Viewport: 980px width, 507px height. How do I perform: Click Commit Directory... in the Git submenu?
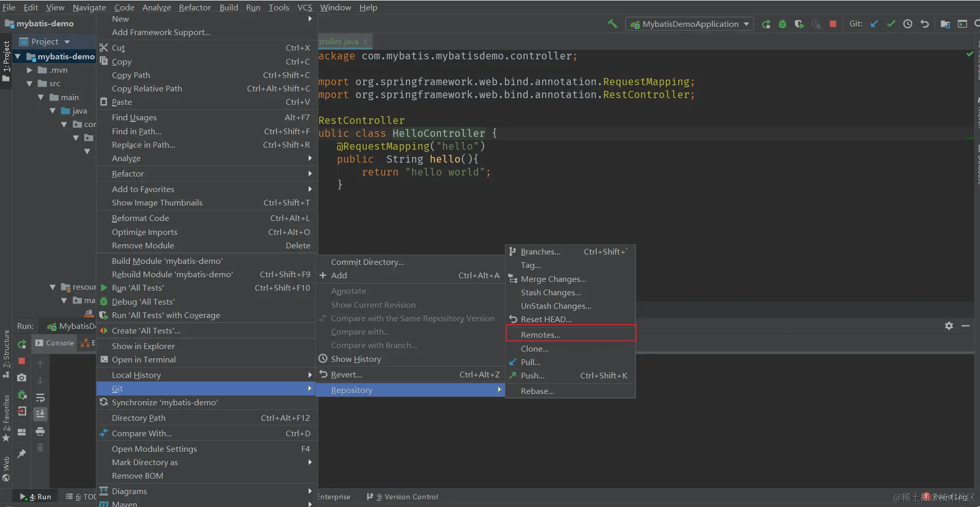(x=410, y=262)
